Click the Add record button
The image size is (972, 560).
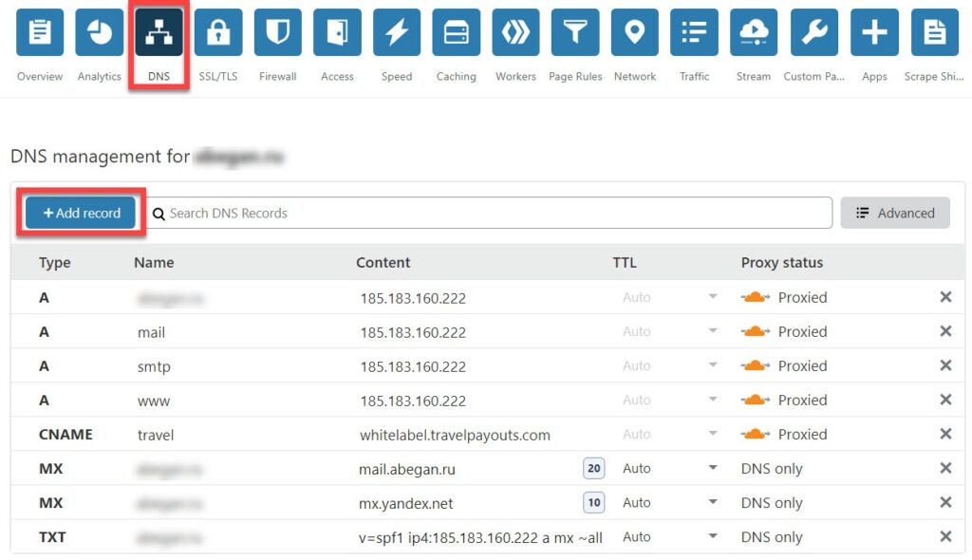coord(81,214)
